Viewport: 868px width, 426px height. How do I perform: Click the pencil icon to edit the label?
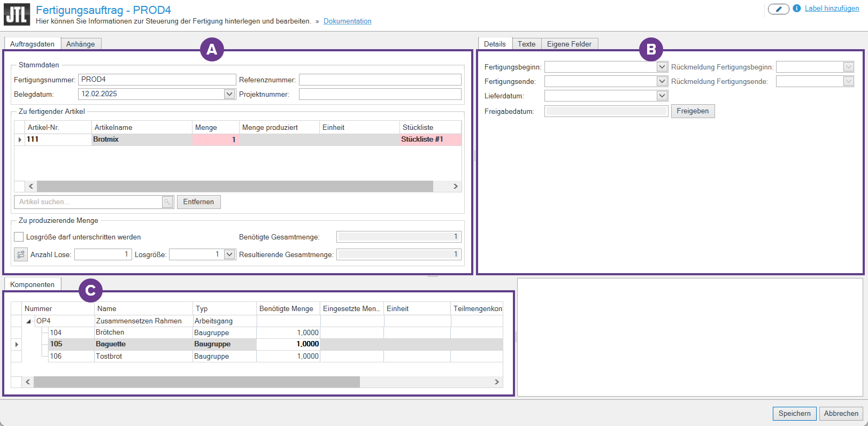point(778,9)
